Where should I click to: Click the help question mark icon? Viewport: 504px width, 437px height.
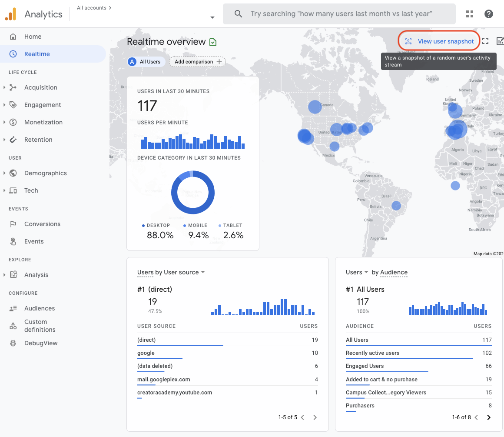point(489,14)
